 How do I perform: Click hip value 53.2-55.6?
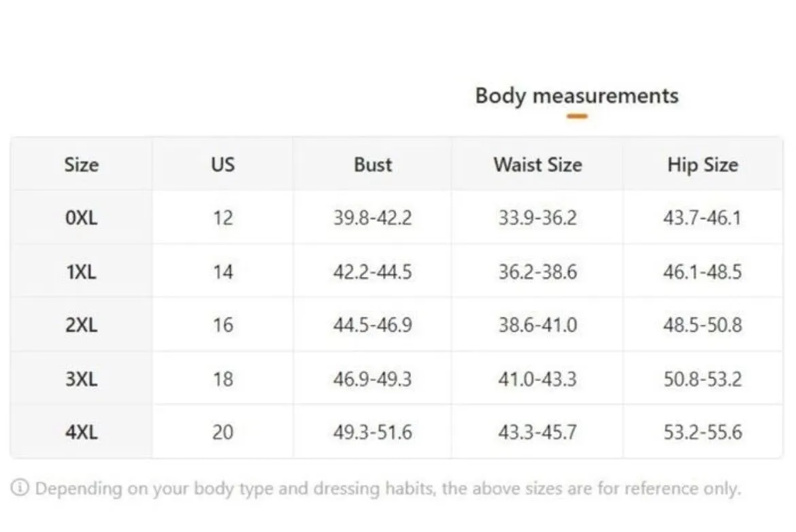(703, 433)
